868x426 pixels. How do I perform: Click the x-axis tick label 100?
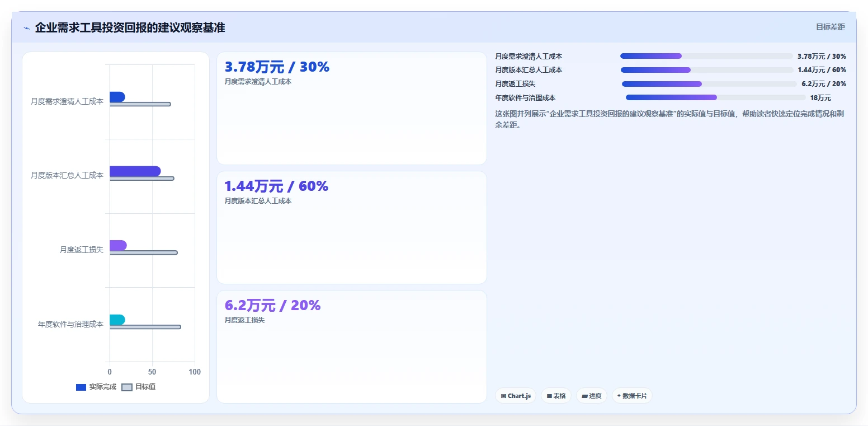pyautogui.click(x=195, y=372)
